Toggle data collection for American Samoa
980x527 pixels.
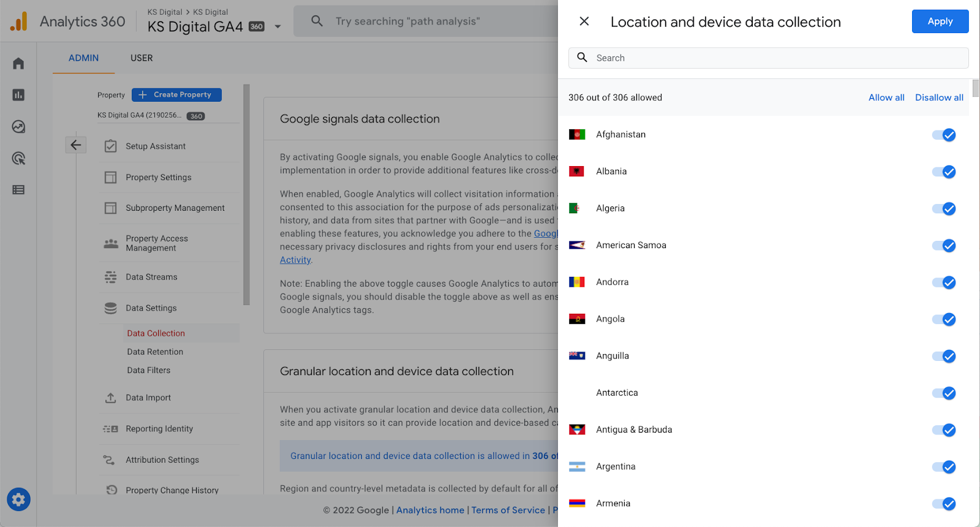pyautogui.click(x=944, y=246)
